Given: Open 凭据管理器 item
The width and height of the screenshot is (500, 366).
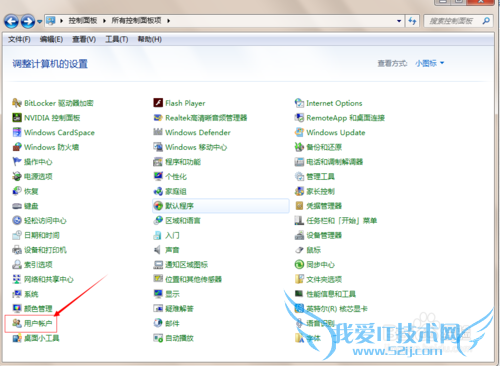Looking at the screenshot, I should pyautogui.click(x=318, y=206).
